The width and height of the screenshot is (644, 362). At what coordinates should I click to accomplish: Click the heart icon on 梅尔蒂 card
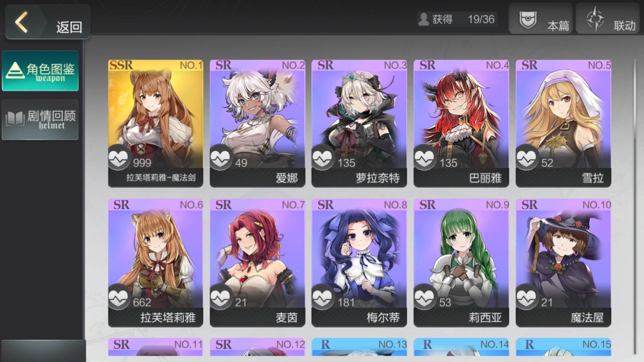click(323, 297)
